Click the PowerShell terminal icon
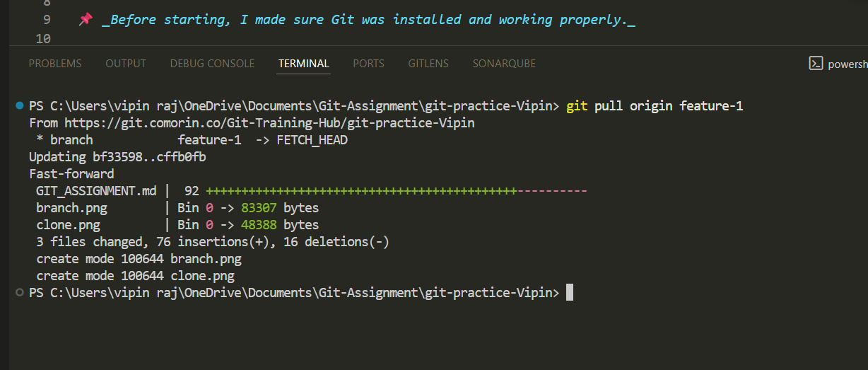 (816, 64)
